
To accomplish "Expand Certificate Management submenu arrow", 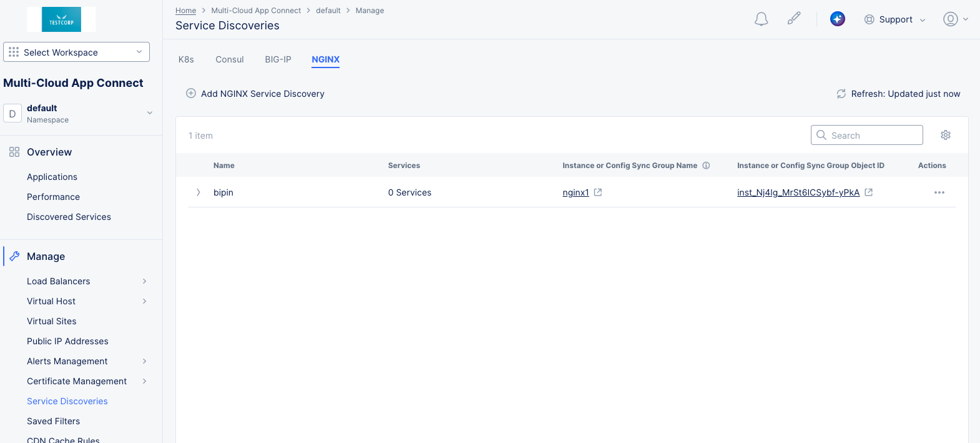I will [x=145, y=381].
